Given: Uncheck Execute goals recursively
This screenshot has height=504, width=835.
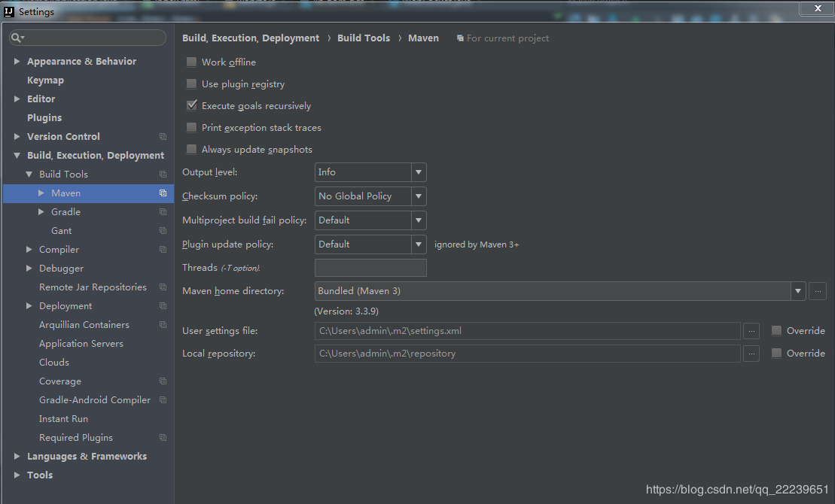Looking at the screenshot, I should pos(191,106).
